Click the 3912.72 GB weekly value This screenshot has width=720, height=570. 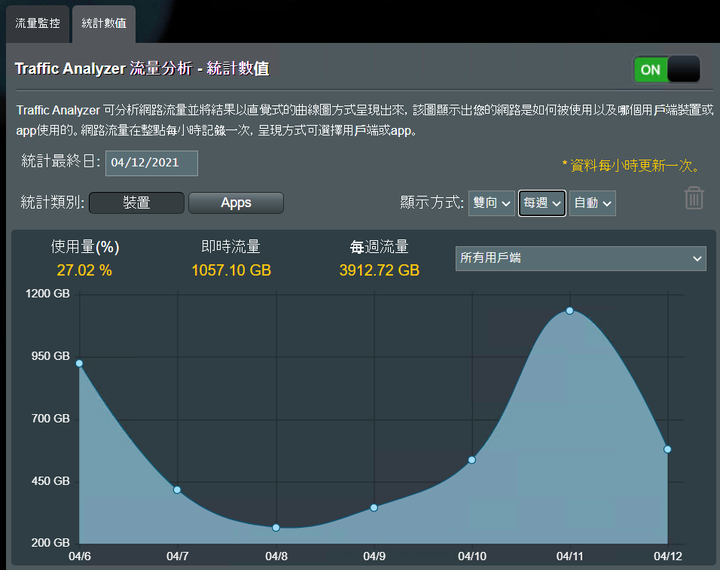pyautogui.click(x=379, y=270)
